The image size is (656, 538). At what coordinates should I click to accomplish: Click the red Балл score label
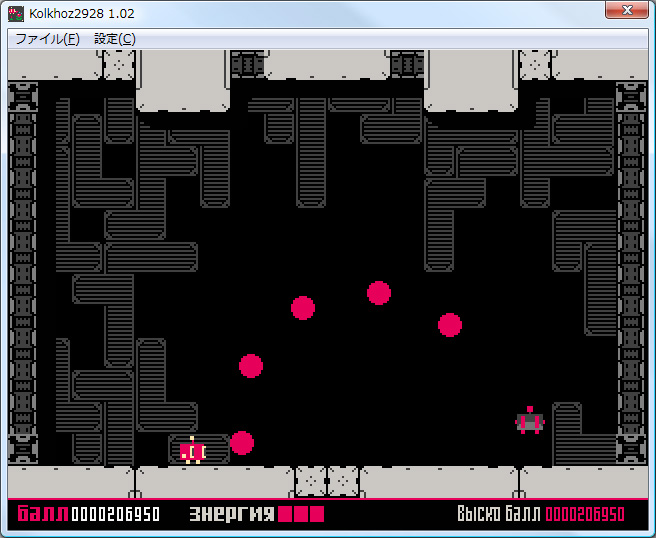[43, 514]
